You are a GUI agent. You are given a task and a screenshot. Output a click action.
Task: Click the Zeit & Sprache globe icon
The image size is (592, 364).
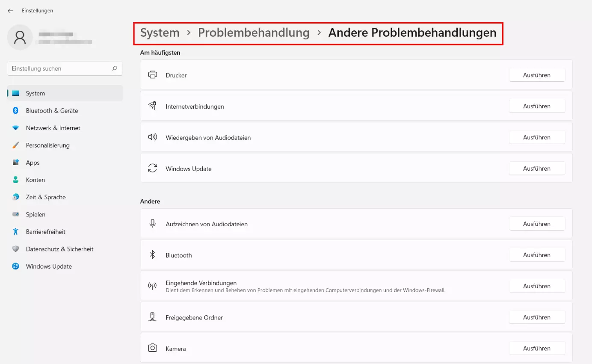point(16,197)
